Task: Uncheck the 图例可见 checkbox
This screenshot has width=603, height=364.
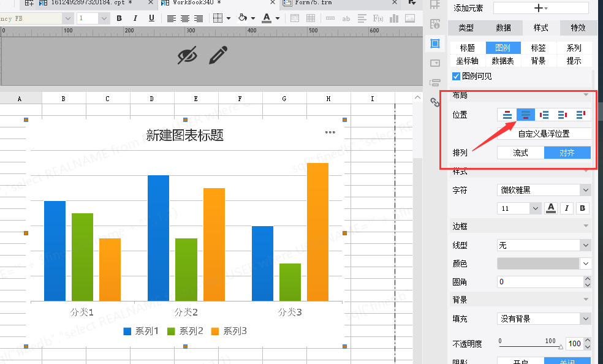Action: [456, 76]
